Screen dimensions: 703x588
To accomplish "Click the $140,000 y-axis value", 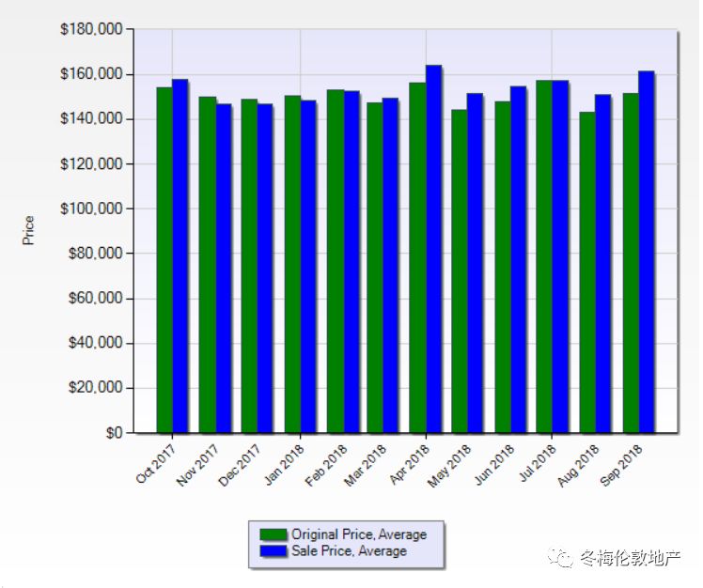I will tap(91, 118).
